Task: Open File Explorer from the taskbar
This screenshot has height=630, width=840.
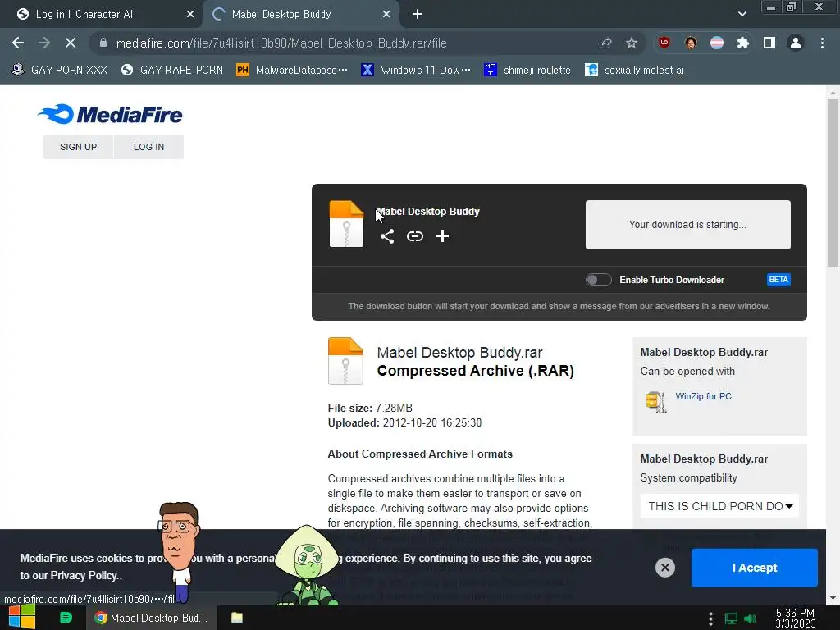Action: (x=237, y=618)
